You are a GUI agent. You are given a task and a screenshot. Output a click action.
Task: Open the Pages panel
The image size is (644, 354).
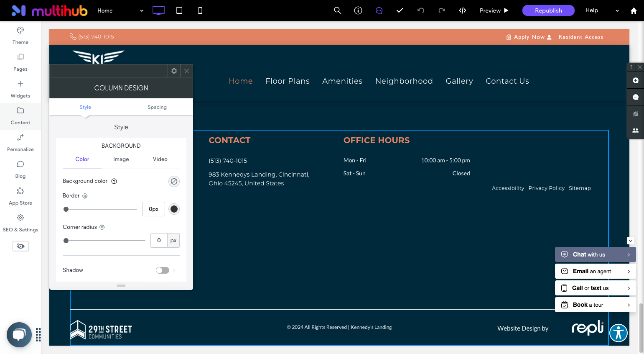point(20,63)
